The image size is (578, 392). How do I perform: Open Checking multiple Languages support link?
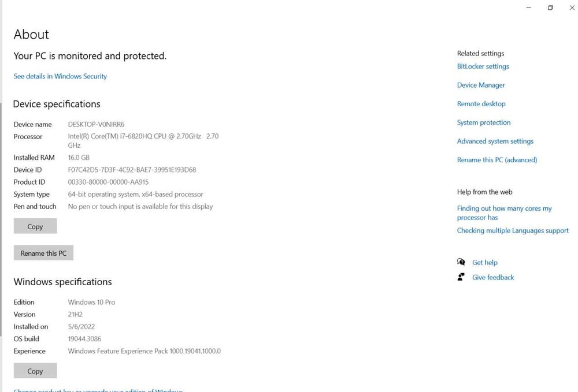pos(513,230)
